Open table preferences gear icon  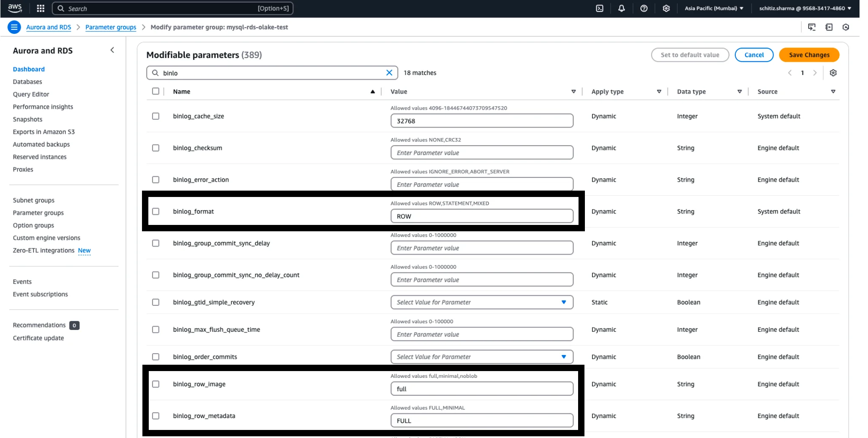833,73
